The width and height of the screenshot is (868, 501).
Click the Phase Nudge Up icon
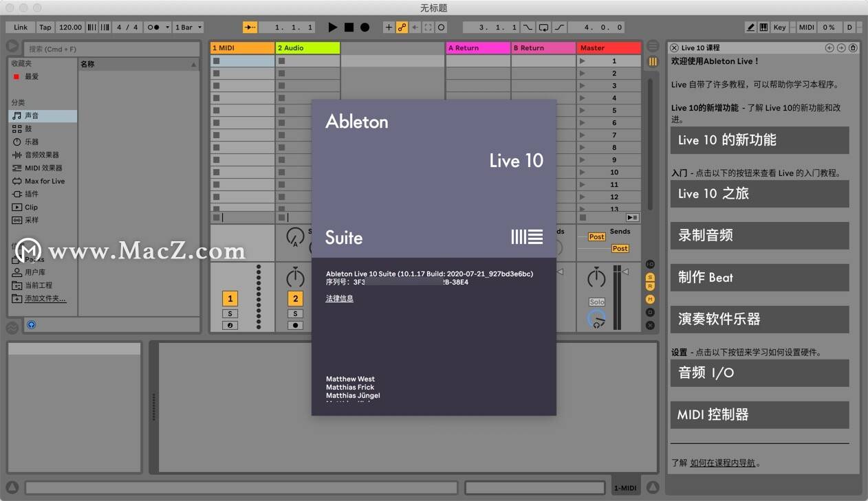tap(105, 27)
